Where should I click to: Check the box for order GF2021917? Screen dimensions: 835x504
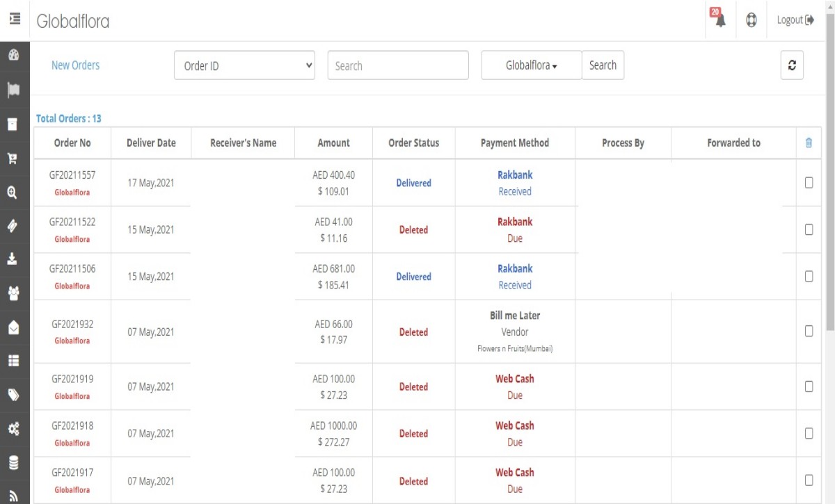pyautogui.click(x=809, y=480)
